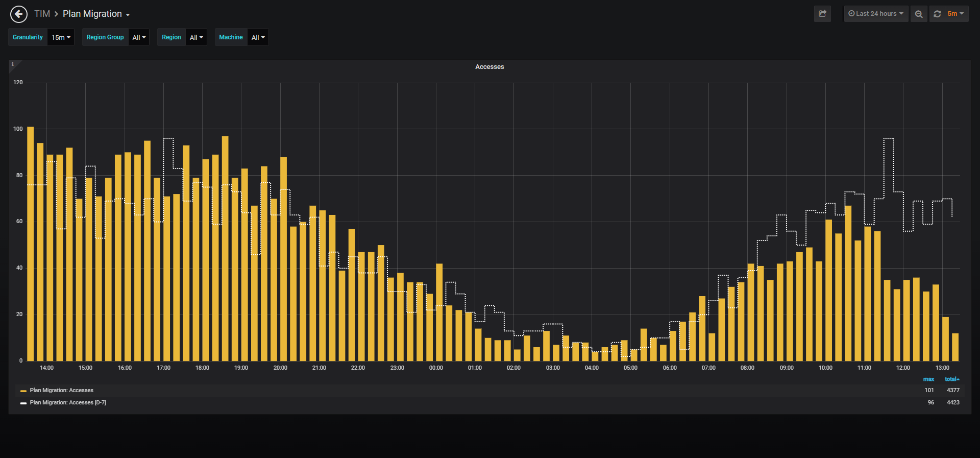This screenshot has height=458, width=980.
Task: Click the 00:00 label on time axis
Action: tap(436, 368)
